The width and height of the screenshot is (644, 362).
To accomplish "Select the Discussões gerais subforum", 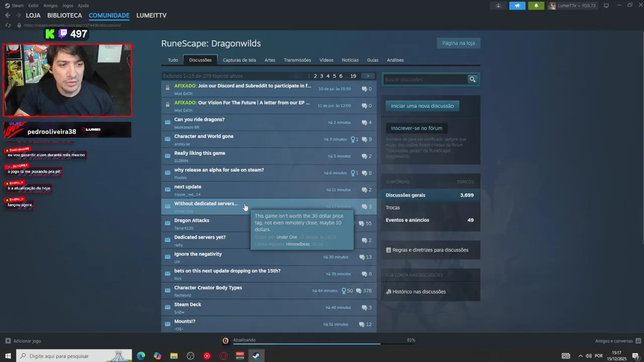I will (x=430, y=195).
